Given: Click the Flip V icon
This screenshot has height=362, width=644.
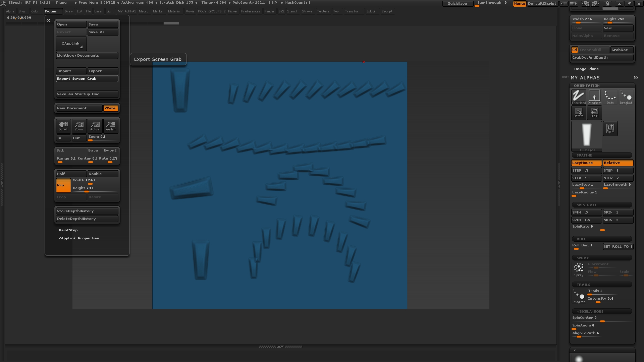Looking at the screenshot, I should 610,128.
